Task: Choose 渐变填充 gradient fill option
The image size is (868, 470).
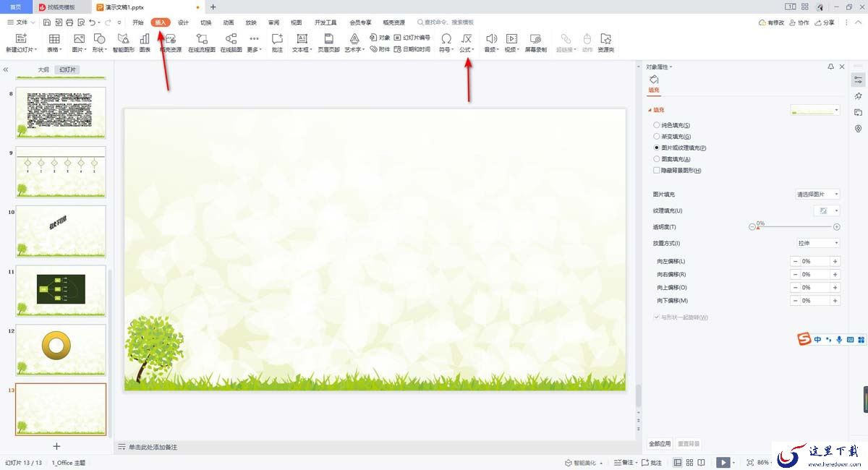Action: click(x=657, y=136)
